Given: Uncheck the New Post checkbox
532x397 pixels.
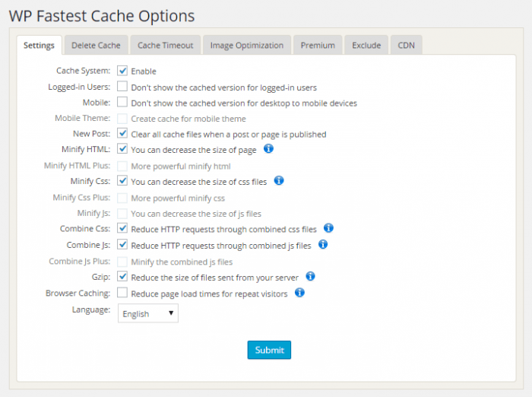Looking at the screenshot, I should coord(122,133).
